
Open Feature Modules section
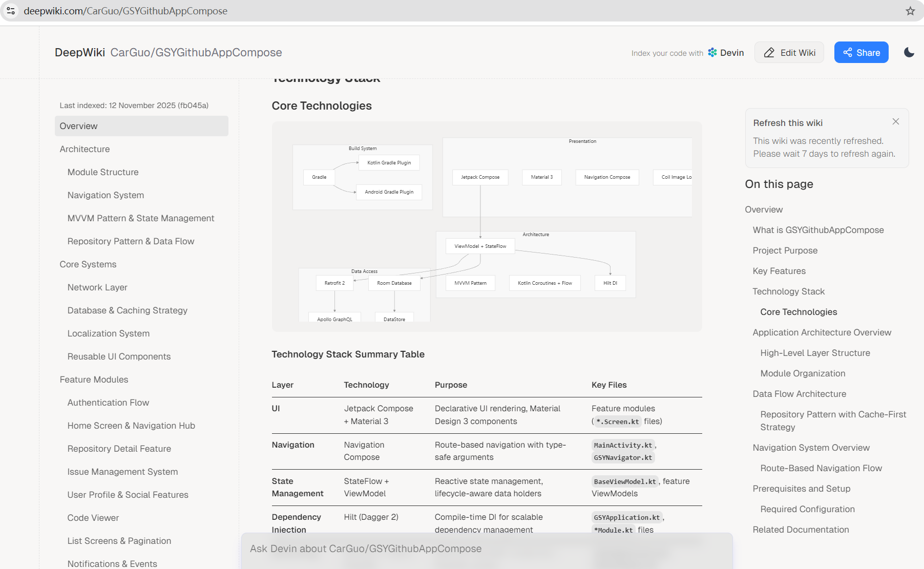94,380
